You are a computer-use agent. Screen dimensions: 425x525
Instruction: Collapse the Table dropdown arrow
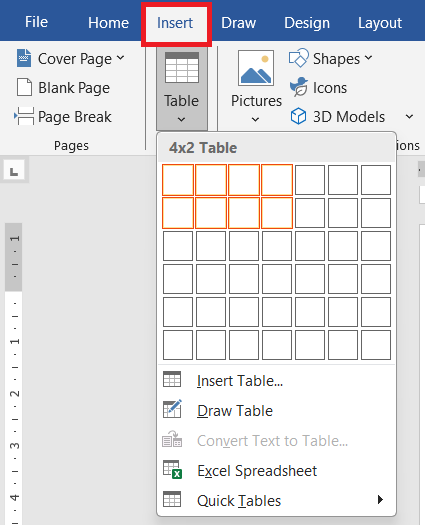182,119
